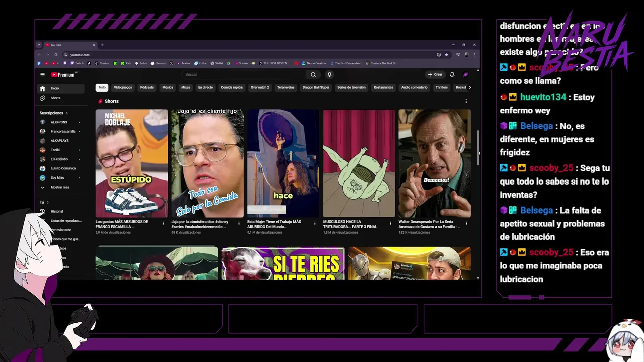Open the browser three-dot menu

click(x=474, y=54)
